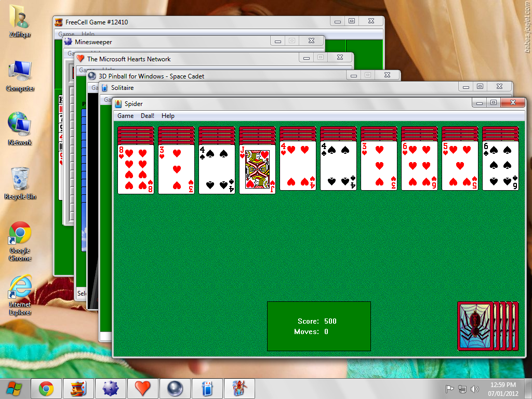Maximize the Solitaire window

point(480,87)
